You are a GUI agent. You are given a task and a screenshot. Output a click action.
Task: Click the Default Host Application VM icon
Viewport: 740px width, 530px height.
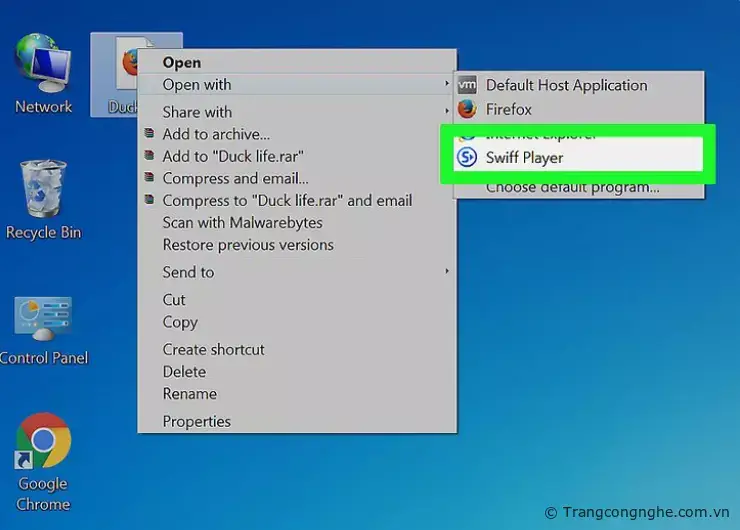coord(467,85)
